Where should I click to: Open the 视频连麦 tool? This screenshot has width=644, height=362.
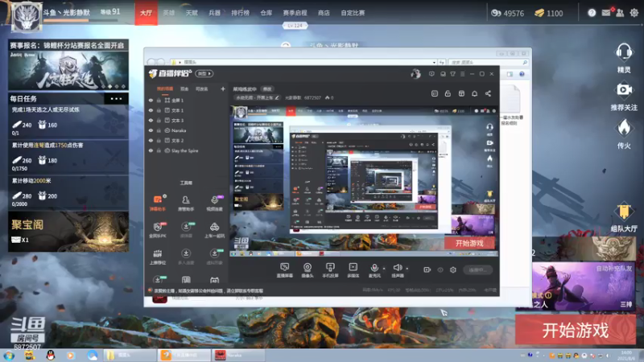click(x=214, y=203)
